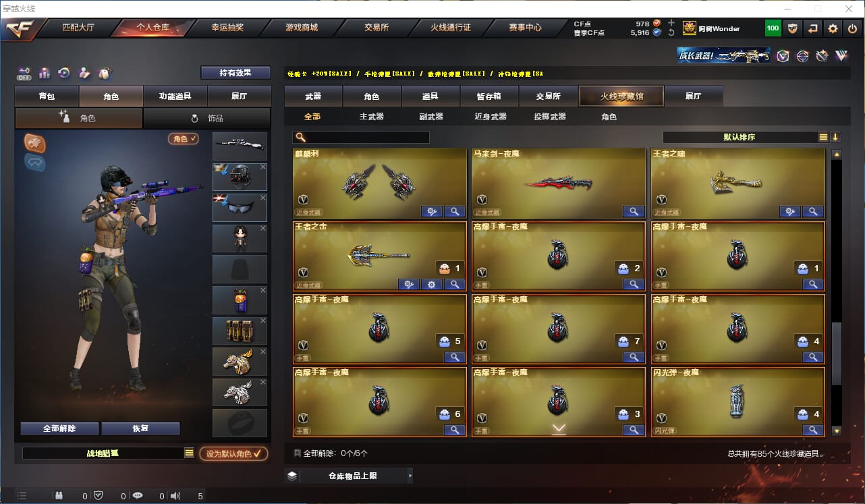Select the blue faction icon below eagle
Image resolution: width=865 pixels, height=504 pixels.
35,163
